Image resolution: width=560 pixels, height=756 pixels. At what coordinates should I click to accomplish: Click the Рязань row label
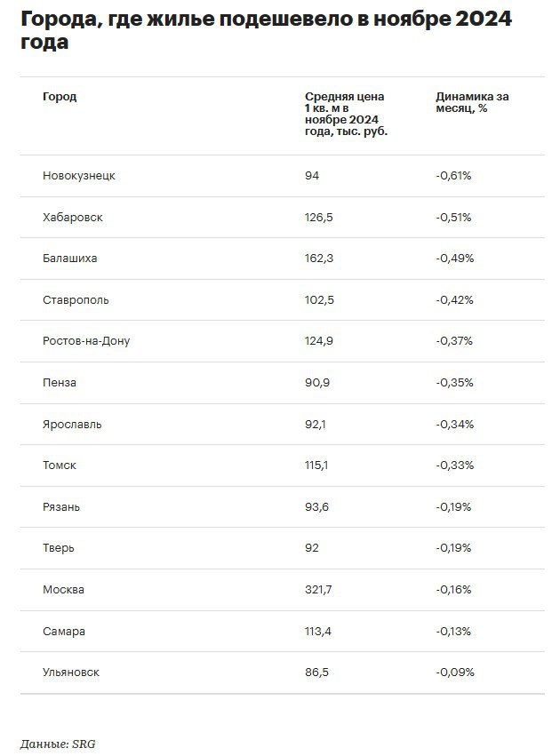(61, 507)
